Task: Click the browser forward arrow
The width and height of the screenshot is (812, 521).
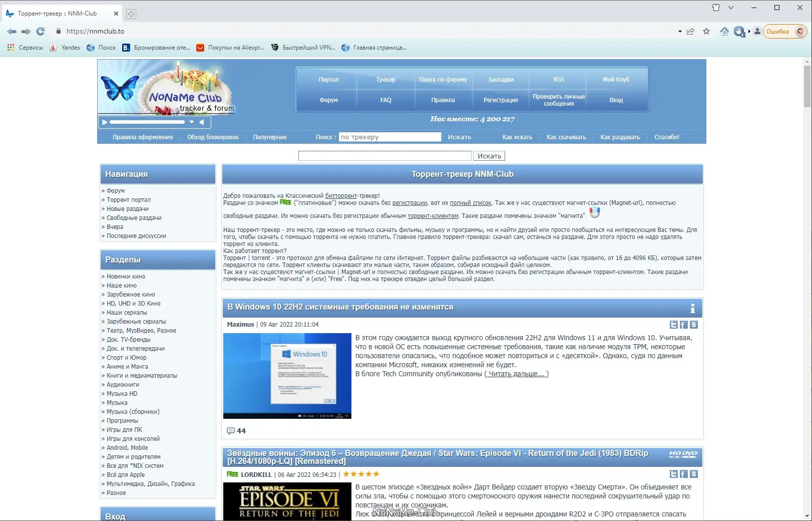Action: tap(26, 32)
